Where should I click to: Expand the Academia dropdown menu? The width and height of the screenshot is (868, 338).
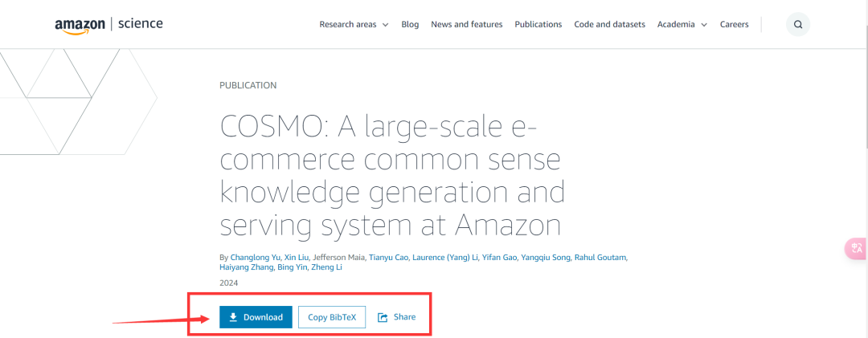point(682,25)
